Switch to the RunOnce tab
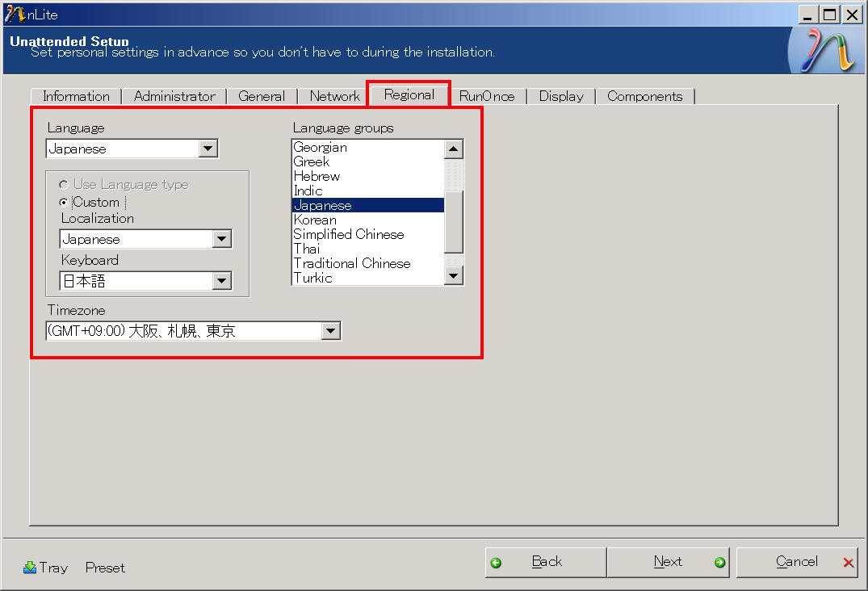The height and width of the screenshot is (591, 868). click(x=487, y=95)
